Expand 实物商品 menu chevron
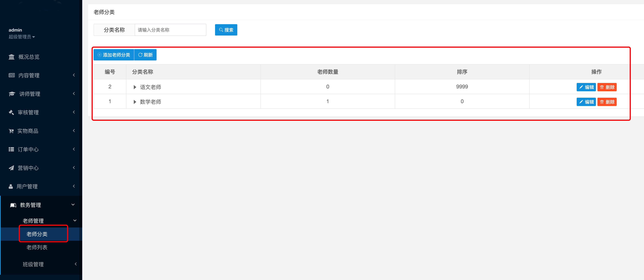Screen dimensions: 644x280 tap(74, 131)
